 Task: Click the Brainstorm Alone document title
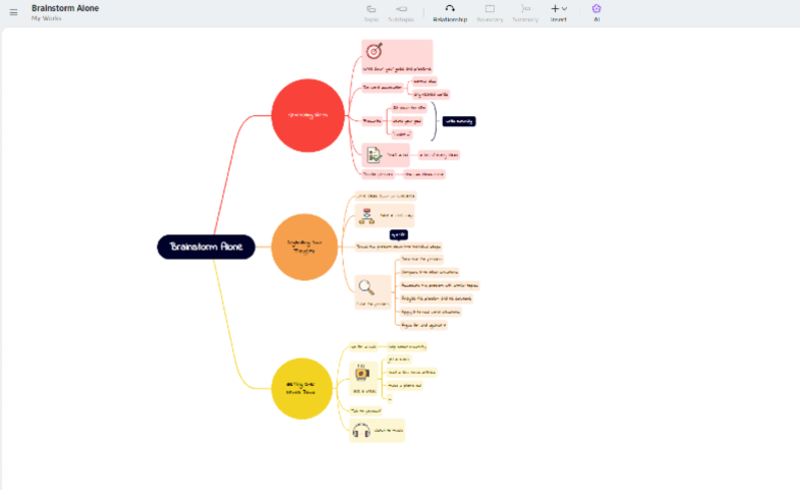(x=65, y=8)
